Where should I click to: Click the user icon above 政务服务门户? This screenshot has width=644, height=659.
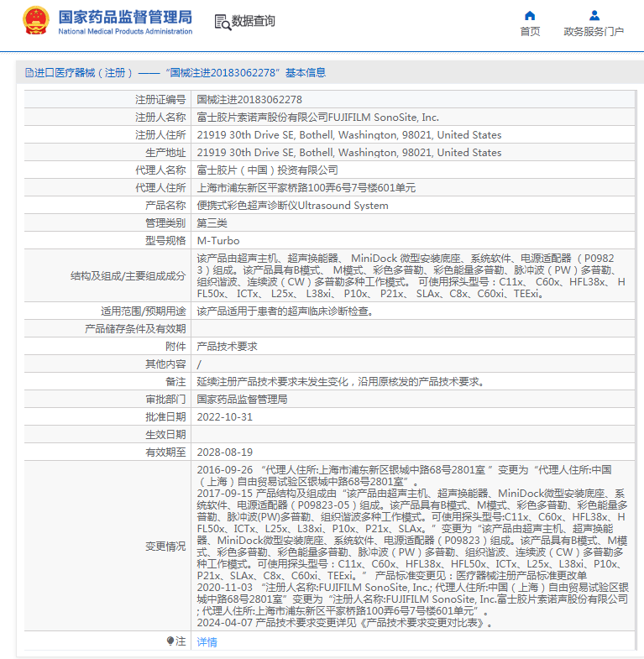(x=594, y=16)
